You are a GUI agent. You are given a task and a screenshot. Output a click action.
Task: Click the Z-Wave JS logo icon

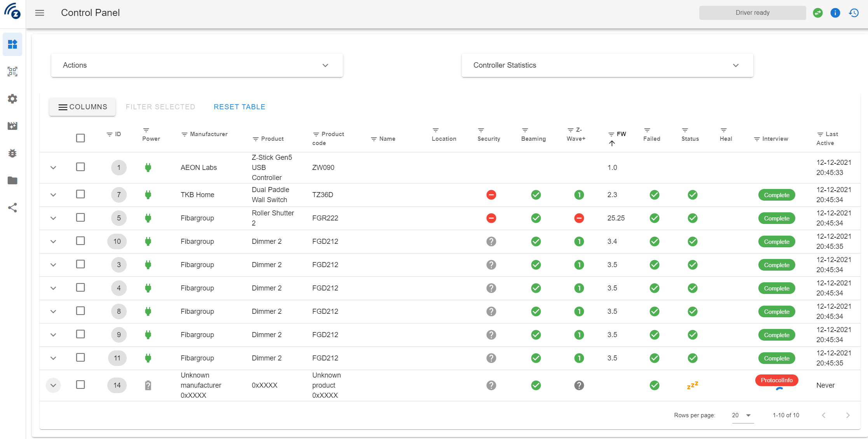[12, 12]
